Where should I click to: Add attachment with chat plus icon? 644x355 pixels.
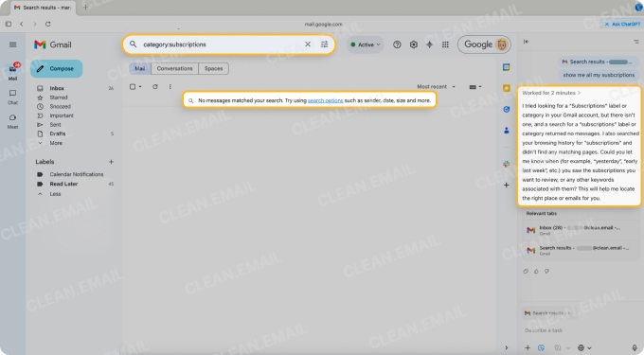(528, 347)
